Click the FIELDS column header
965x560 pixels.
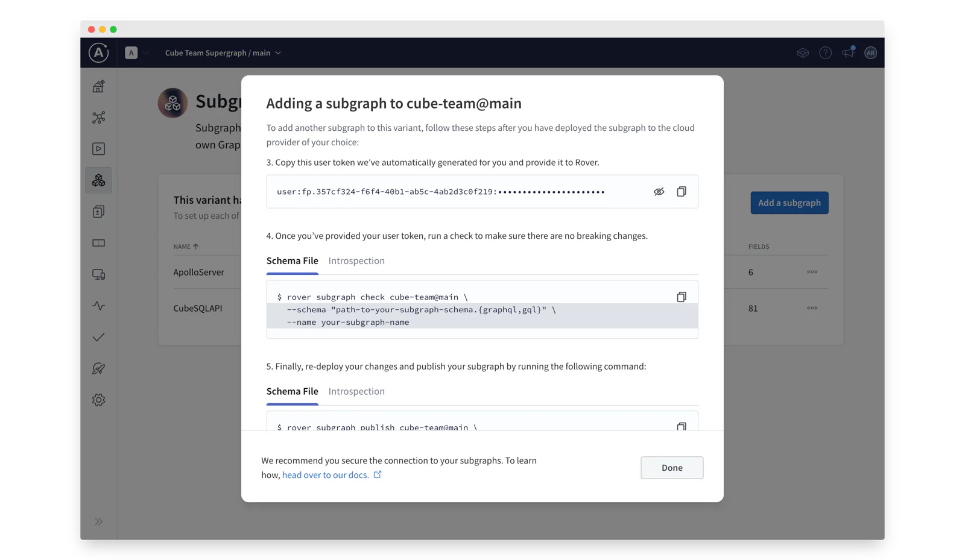click(x=759, y=247)
